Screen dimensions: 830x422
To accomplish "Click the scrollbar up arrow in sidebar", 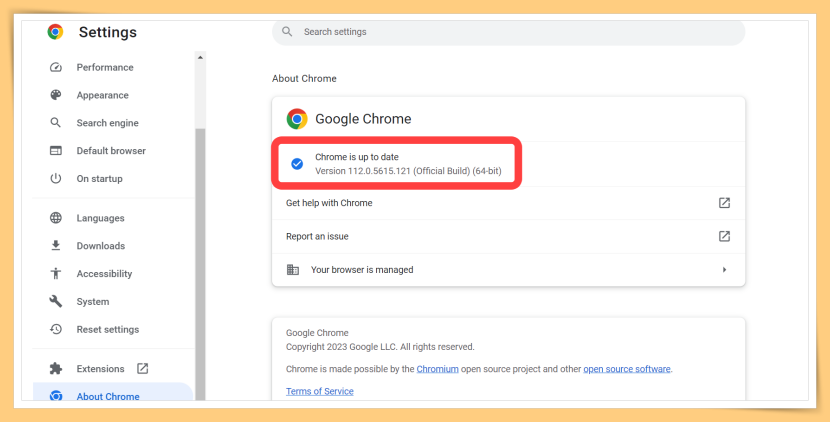I will (x=200, y=57).
